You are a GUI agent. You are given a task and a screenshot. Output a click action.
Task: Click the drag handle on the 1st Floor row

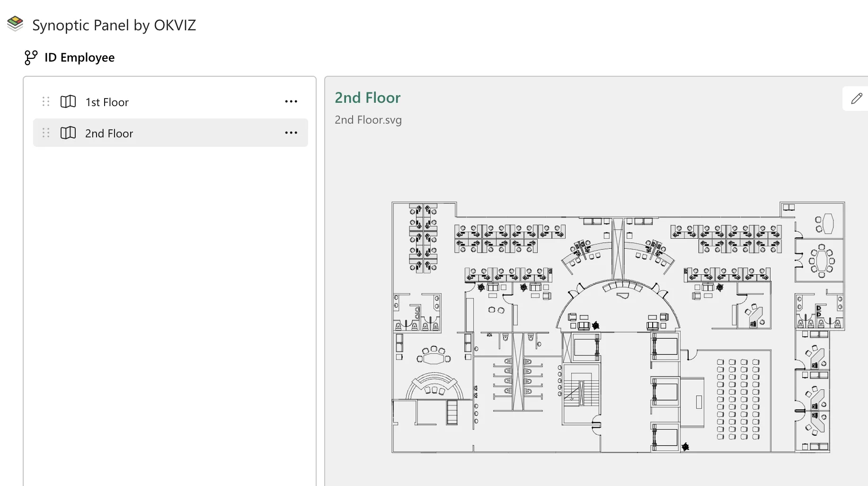[x=46, y=101]
